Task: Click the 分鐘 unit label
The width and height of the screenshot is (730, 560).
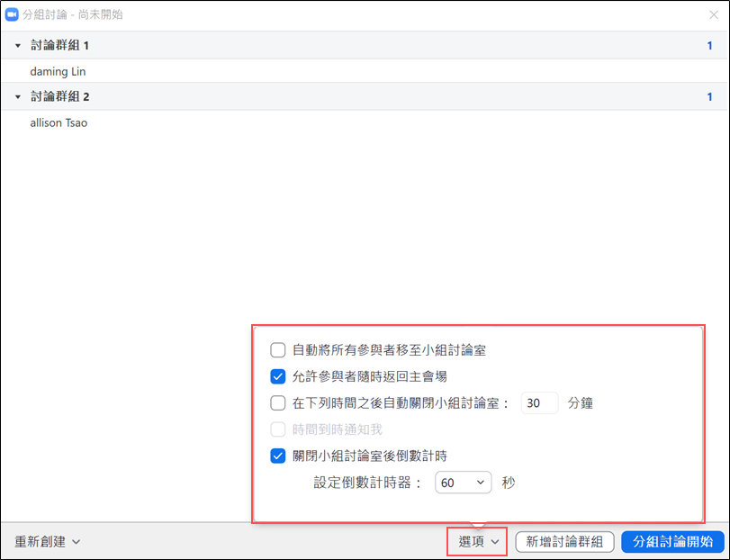Action: pyautogui.click(x=580, y=403)
